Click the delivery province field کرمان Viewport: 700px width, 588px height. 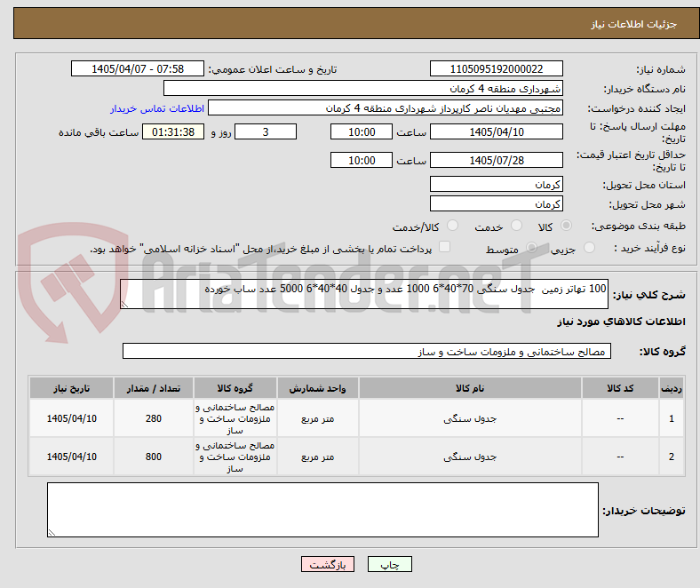[x=497, y=185]
